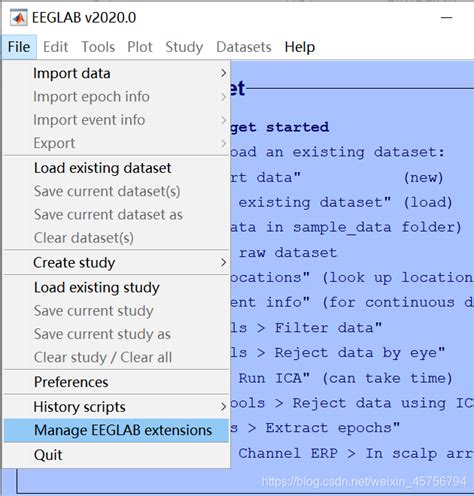Quit EEGLAB from the File menu
This screenshot has width=474, height=496.
tap(116, 455)
